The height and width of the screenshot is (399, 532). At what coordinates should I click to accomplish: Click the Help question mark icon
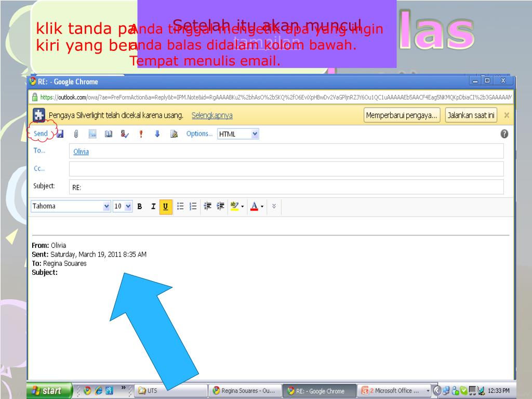pyautogui.click(x=504, y=134)
